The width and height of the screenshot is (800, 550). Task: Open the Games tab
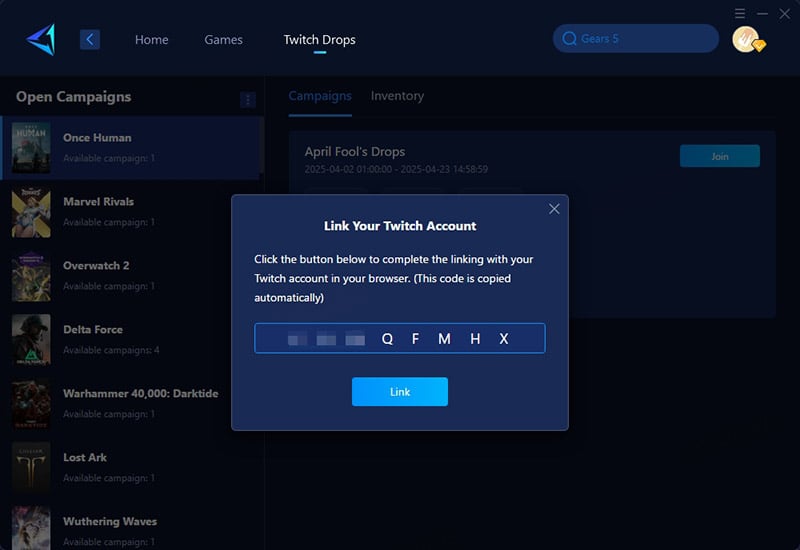point(223,39)
